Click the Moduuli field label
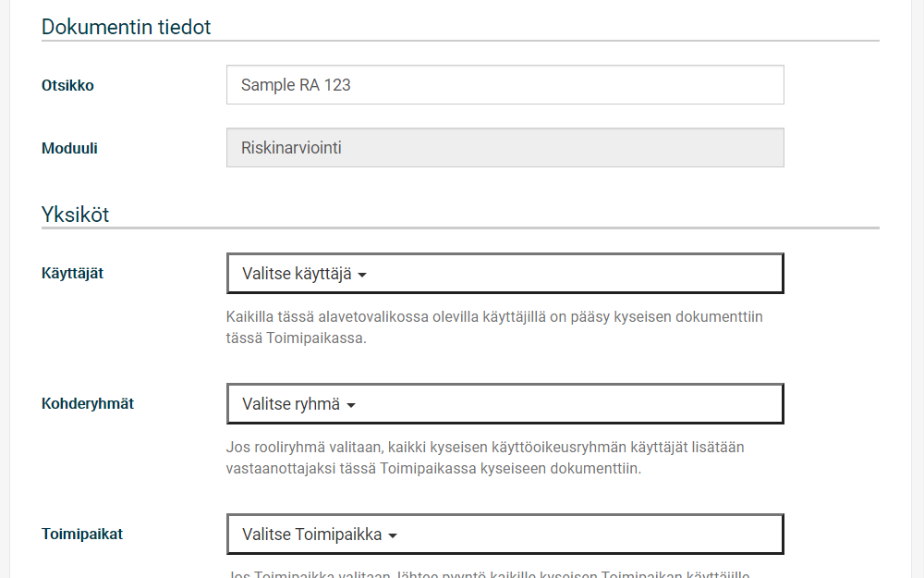The width and height of the screenshot is (924, 578). (x=69, y=148)
